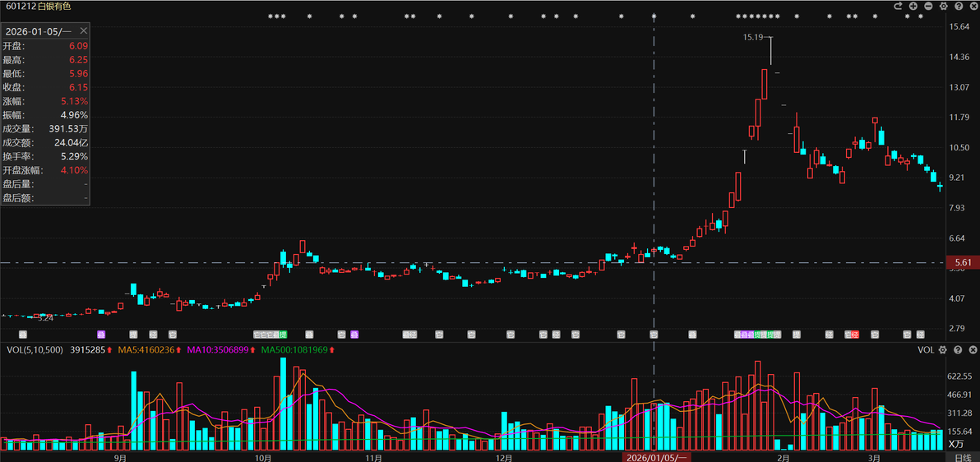Click the purple event marker under September candles
The height and width of the screenshot is (462, 980).
[101, 335]
